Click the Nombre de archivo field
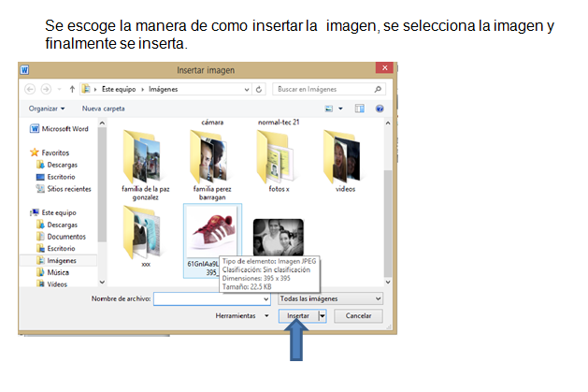 point(210,298)
